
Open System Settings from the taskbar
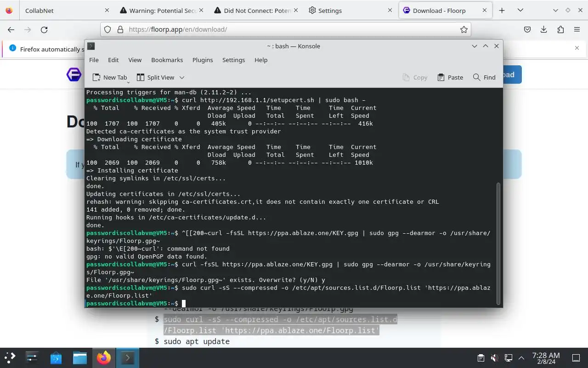[32, 357]
